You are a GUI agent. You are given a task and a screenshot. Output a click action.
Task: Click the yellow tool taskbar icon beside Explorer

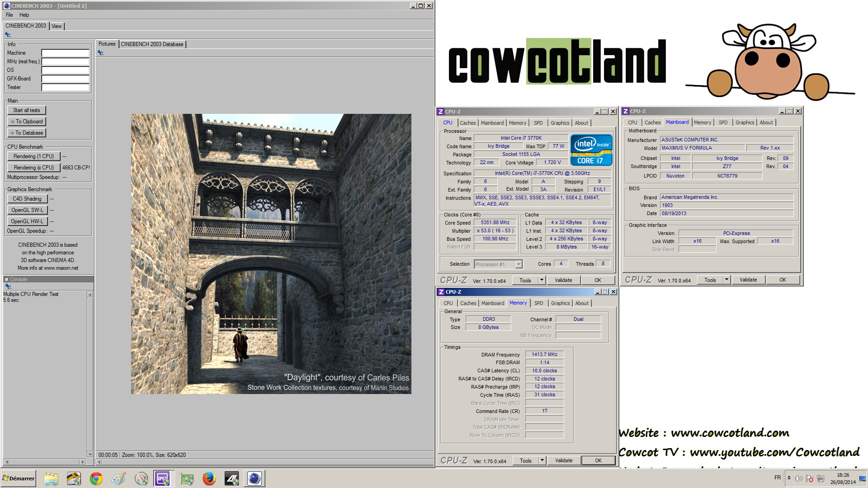[x=74, y=479]
